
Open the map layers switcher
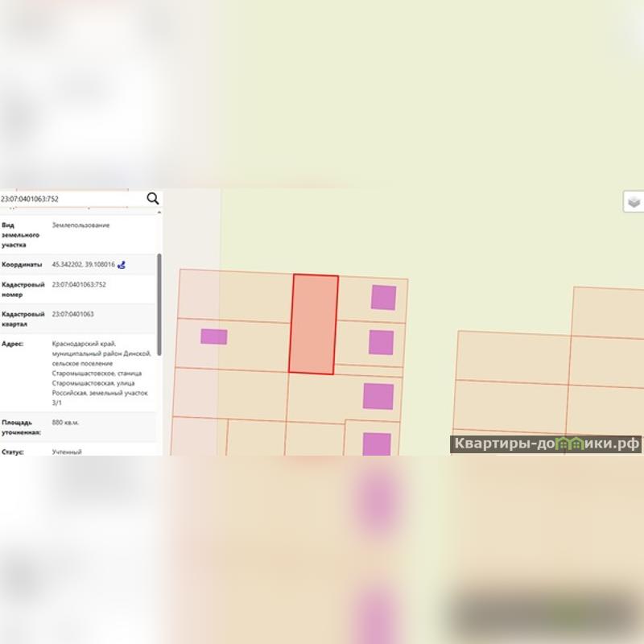pos(634,201)
